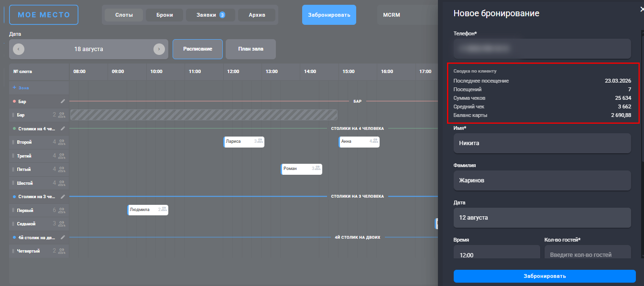Image resolution: width=644 pixels, height=286 pixels.
Task: Click the drag handle of slot Второй
Action: 13,142
